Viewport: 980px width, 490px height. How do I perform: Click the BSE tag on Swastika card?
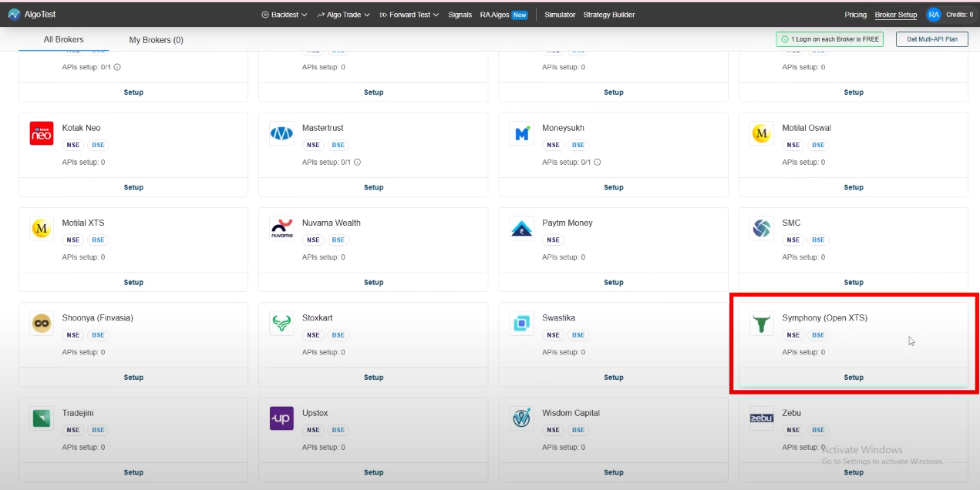[x=578, y=335]
